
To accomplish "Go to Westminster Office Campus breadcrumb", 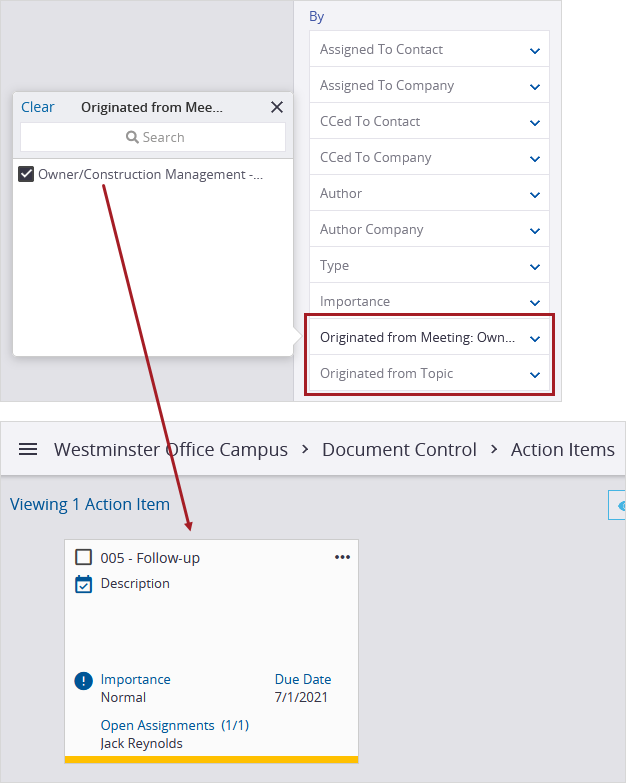I will [171, 449].
